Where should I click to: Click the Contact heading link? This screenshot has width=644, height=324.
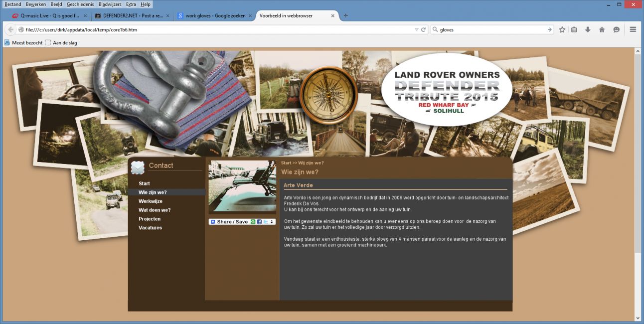pyautogui.click(x=161, y=165)
